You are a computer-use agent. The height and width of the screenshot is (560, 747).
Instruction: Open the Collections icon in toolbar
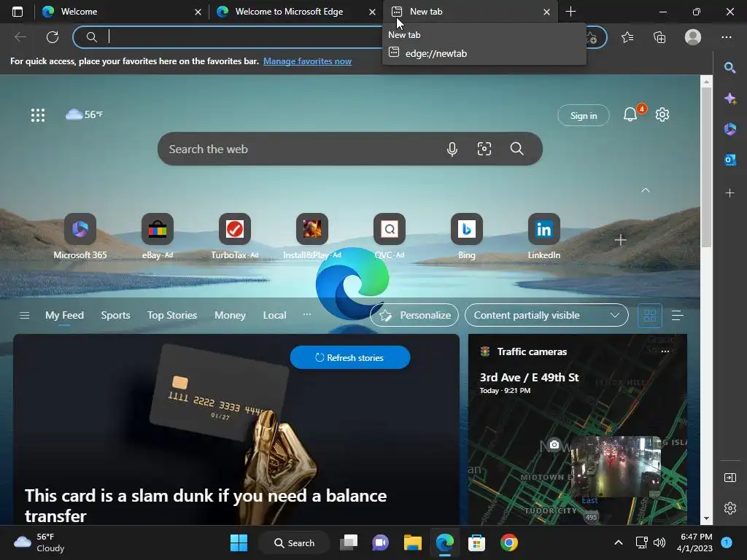(x=659, y=37)
